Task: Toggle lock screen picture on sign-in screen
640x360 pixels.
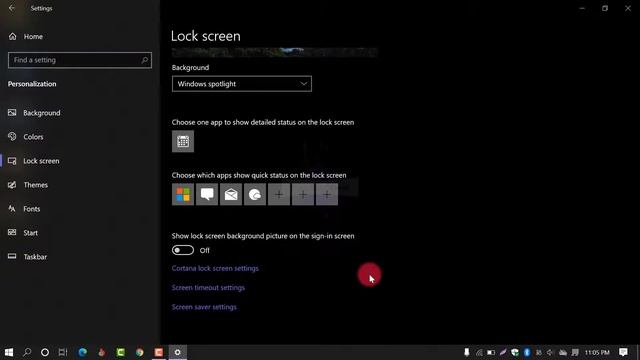Action: [x=183, y=250]
